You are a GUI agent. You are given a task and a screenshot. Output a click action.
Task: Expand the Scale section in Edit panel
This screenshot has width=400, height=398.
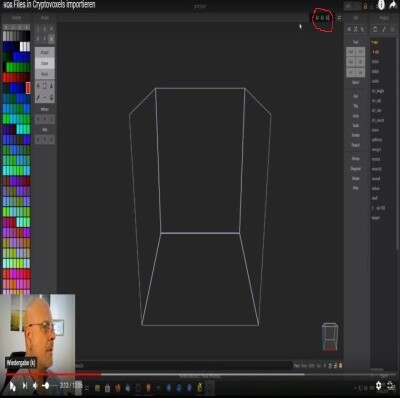point(356,125)
